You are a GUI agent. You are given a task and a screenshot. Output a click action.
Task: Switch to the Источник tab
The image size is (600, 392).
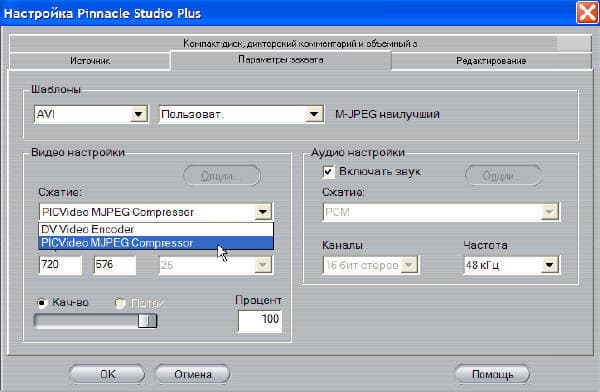point(90,61)
